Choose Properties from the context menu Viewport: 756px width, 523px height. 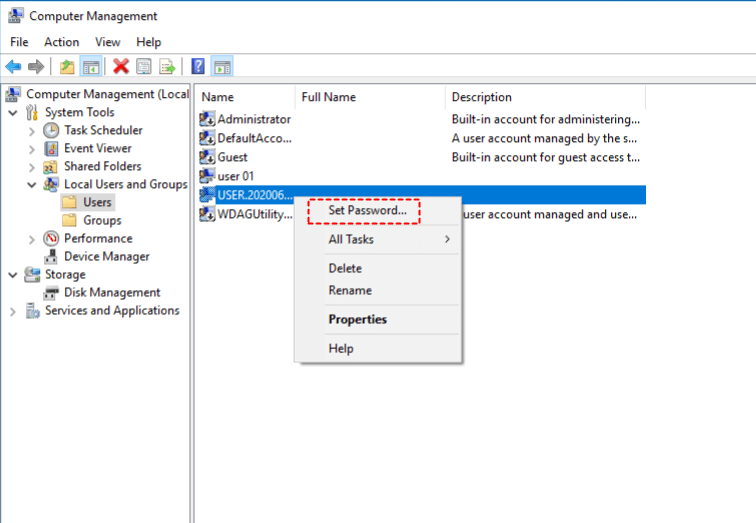[358, 319]
